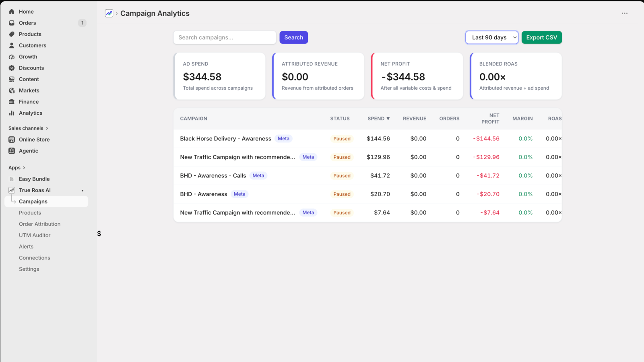Open the Products tag icon
This screenshot has width=644, height=362.
coord(12,34)
